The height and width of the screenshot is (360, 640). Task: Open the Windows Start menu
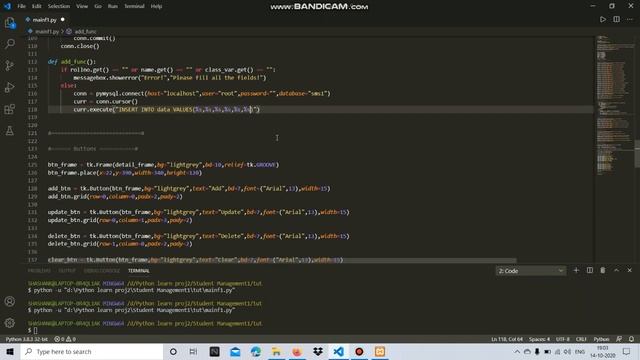coord(10,351)
